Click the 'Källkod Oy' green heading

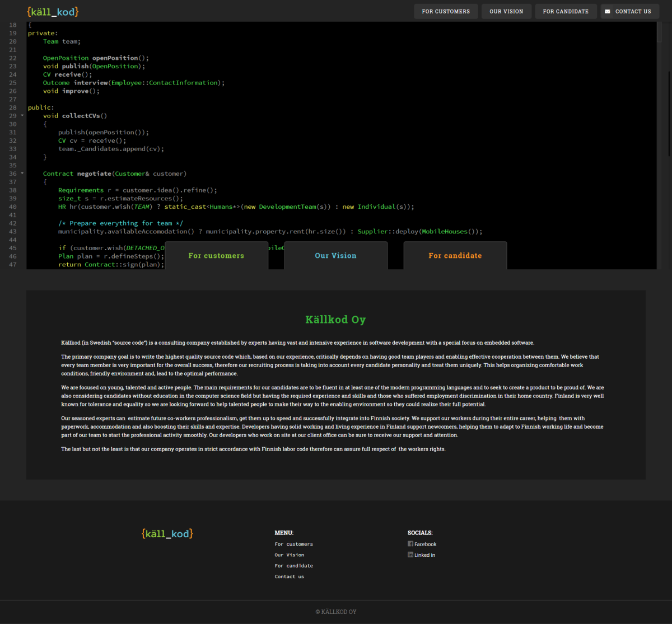335,320
